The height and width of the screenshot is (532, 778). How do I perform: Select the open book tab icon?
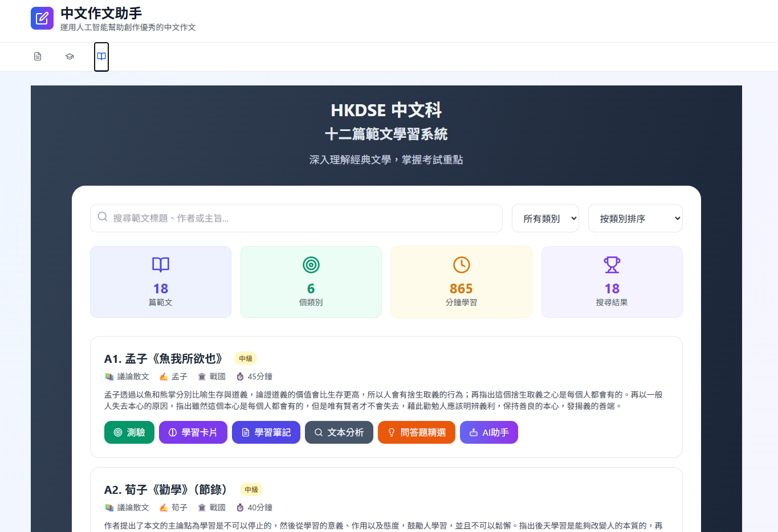pos(101,56)
